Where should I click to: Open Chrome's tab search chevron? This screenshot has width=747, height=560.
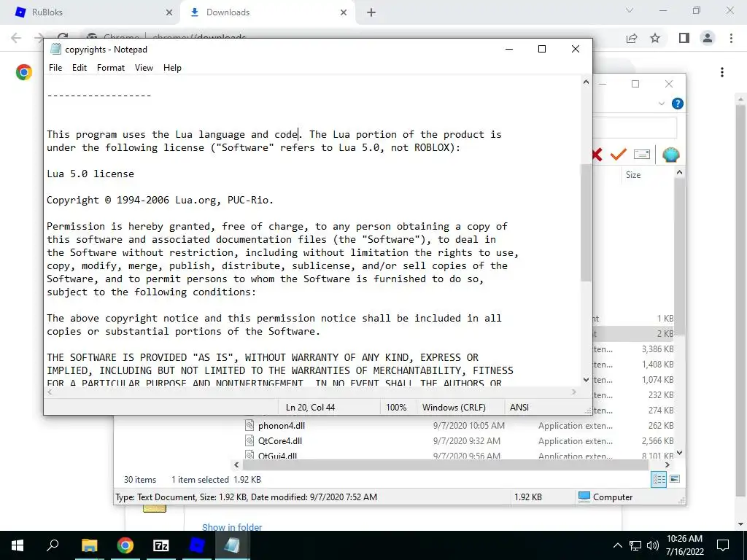[630, 10]
